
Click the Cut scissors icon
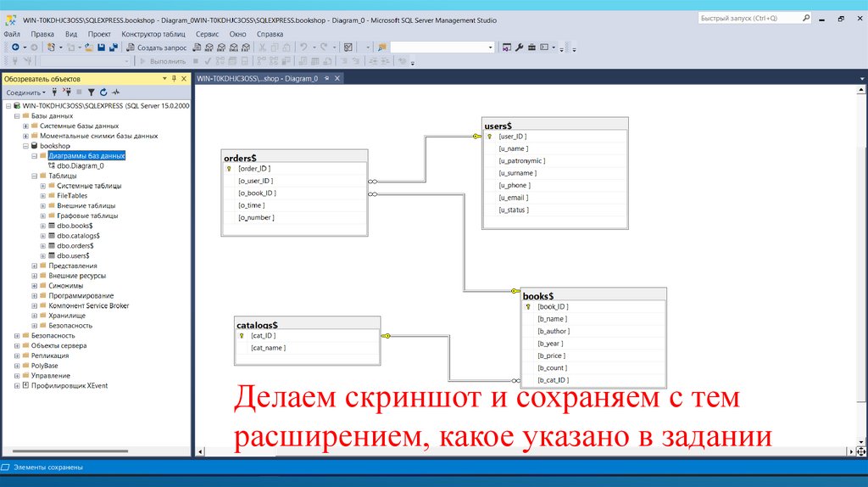(263, 48)
